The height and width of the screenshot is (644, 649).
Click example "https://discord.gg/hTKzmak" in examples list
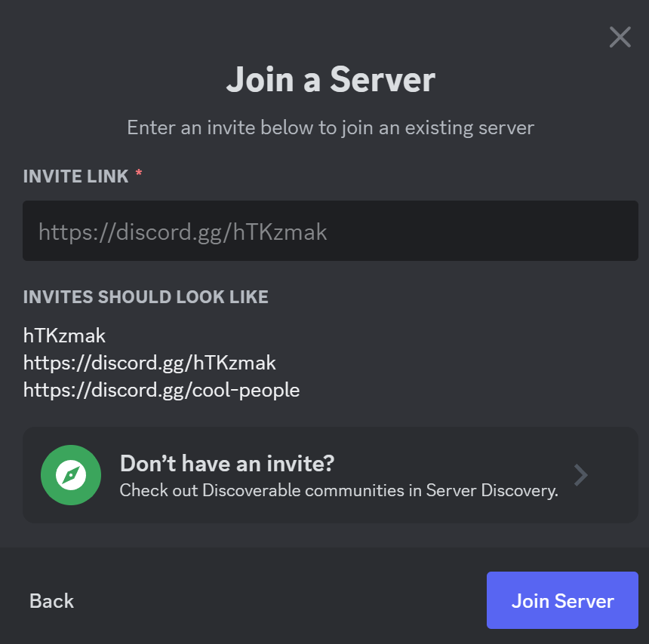[x=149, y=363]
